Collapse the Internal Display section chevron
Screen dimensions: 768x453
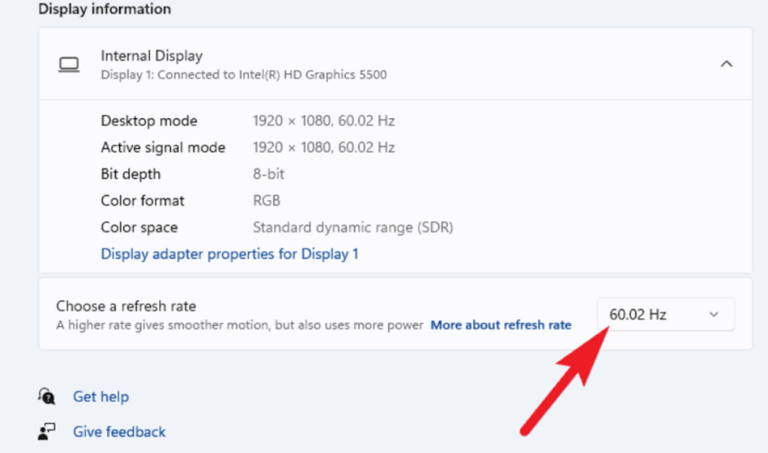pos(726,64)
